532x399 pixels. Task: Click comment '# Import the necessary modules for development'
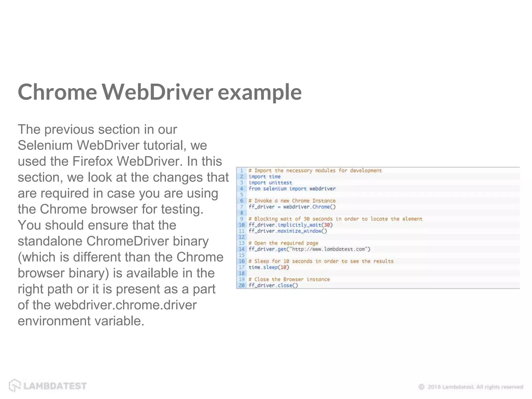click(x=315, y=171)
